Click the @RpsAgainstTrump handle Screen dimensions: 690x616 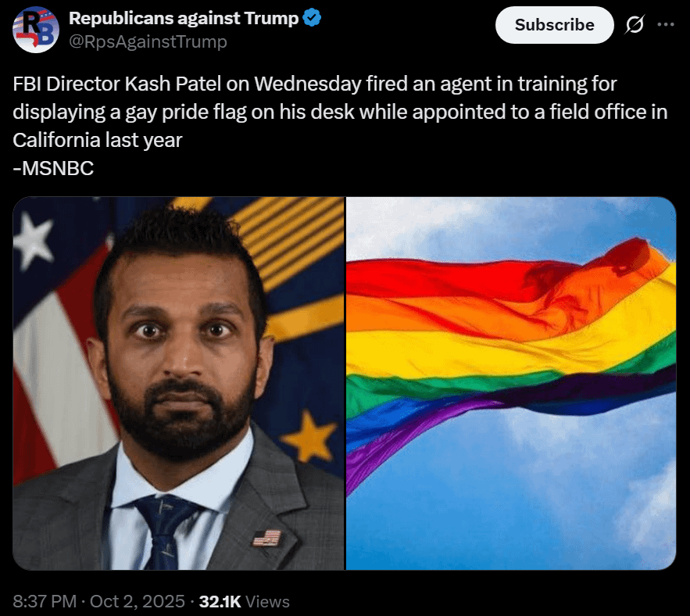point(148,41)
